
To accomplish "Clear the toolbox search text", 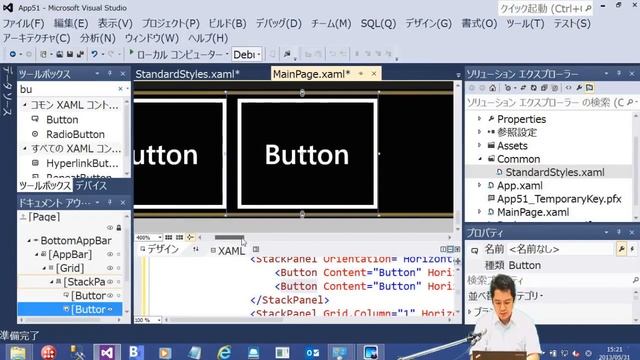I will pyautogui.click(x=120, y=89).
